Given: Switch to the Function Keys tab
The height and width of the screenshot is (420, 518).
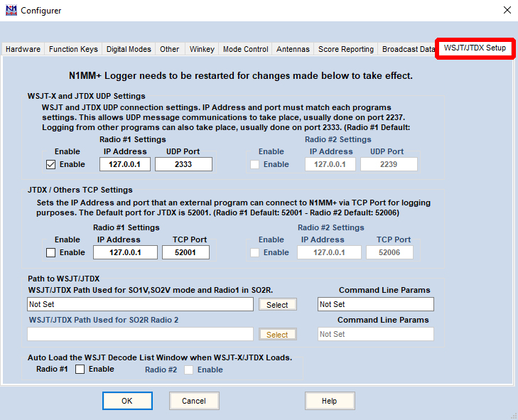Looking at the screenshot, I should click(x=73, y=49).
